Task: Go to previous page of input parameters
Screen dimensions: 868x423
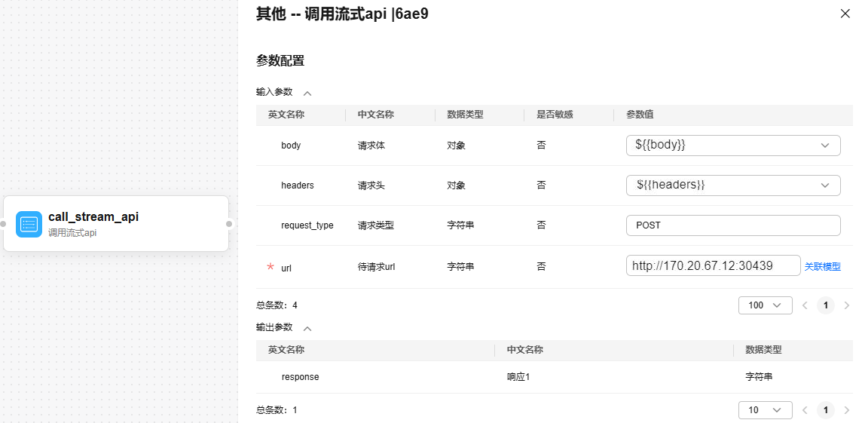Action: (x=805, y=305)
